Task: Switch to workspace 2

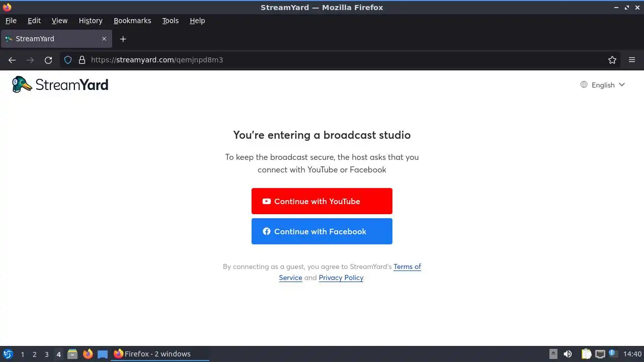Action: coord(34,354)
